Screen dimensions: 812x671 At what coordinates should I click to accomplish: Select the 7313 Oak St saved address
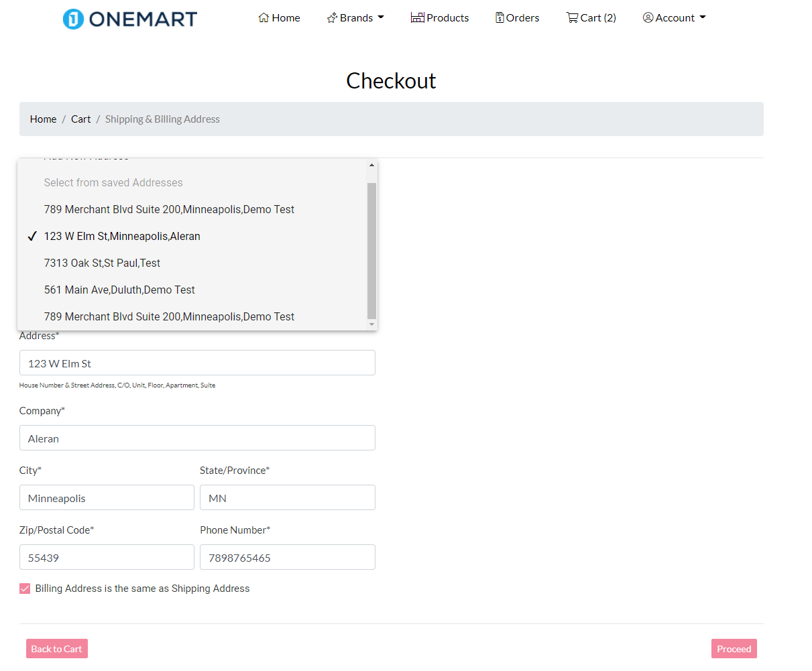point(102,263)
